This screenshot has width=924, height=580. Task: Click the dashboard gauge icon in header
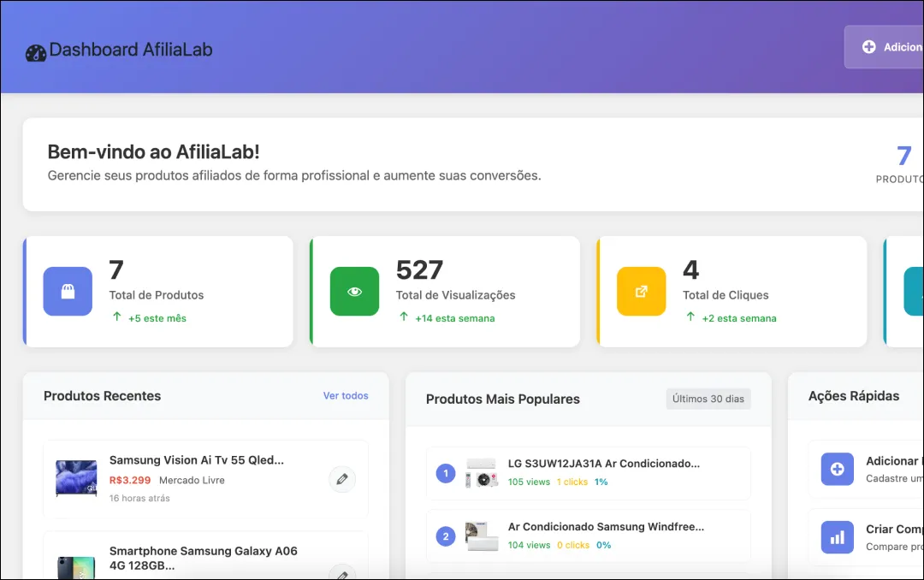pyautogui.click(x=36, y=53)
